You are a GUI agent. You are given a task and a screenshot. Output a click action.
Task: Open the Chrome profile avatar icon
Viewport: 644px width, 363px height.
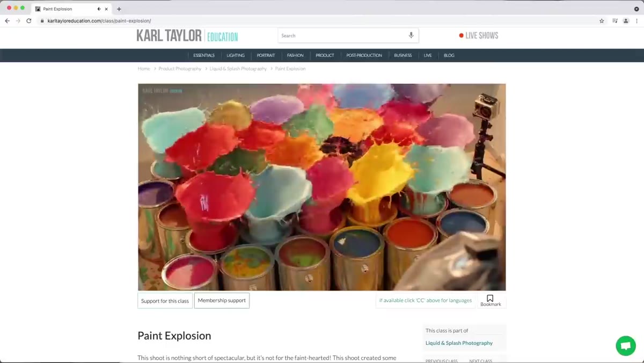tap(626, 21)
